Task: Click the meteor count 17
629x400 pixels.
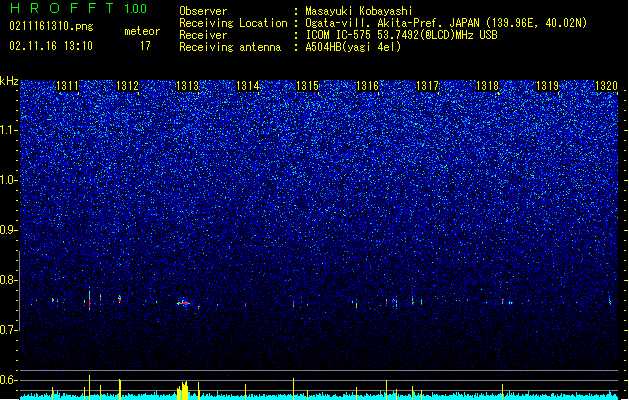Action: click(x=145, y=46)
